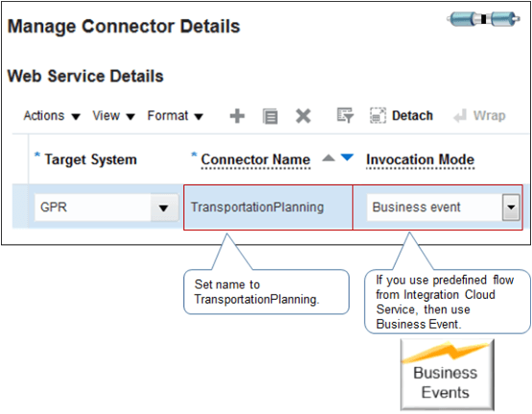This screenshot has height=414, width=532.
Task: Click the Target System column header
Action: tap(90, 159)
